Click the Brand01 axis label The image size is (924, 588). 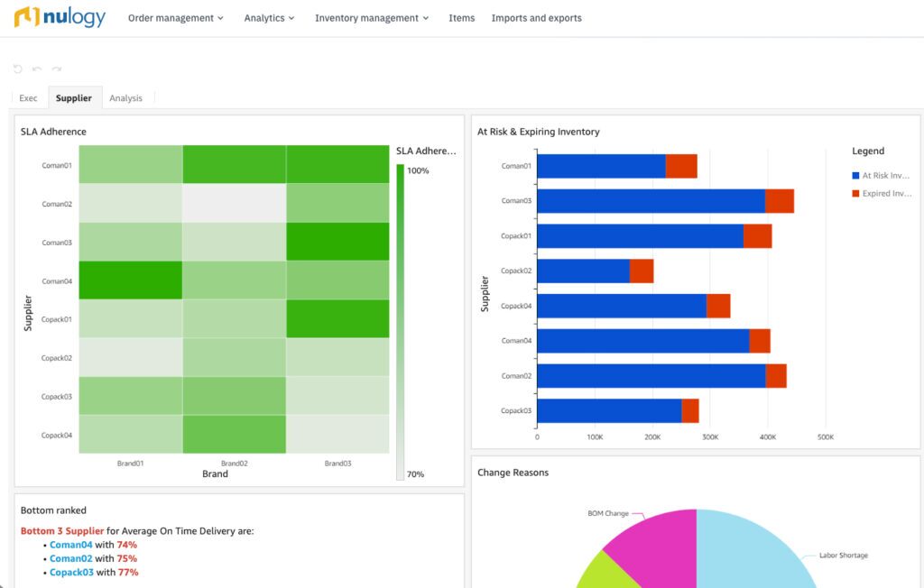pyautogui.click(x=130, y=463)
